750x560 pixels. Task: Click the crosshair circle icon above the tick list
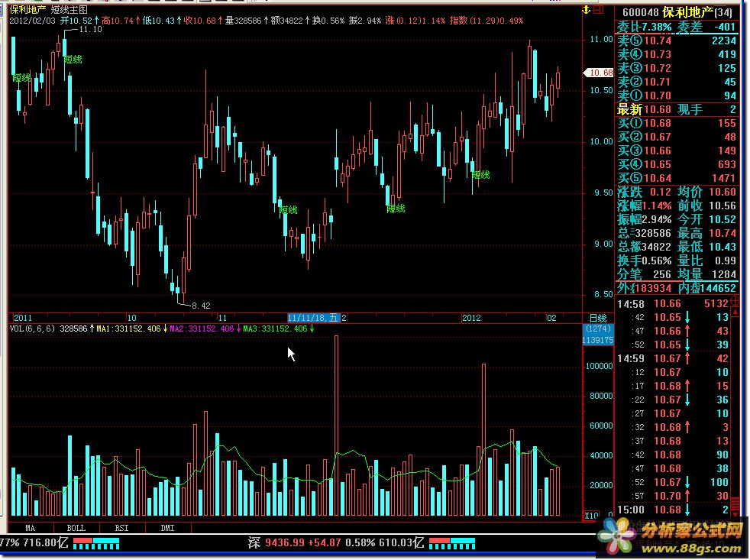(x=735, y=302)
